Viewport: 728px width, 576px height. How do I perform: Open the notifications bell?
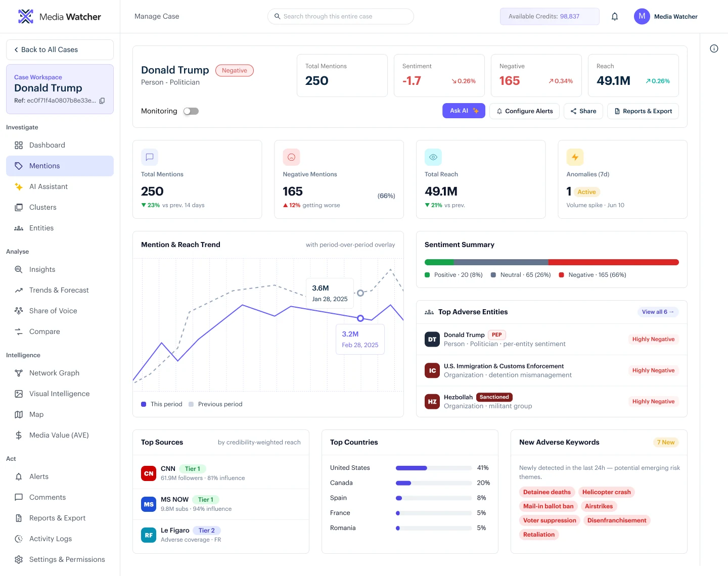[615, 17]
